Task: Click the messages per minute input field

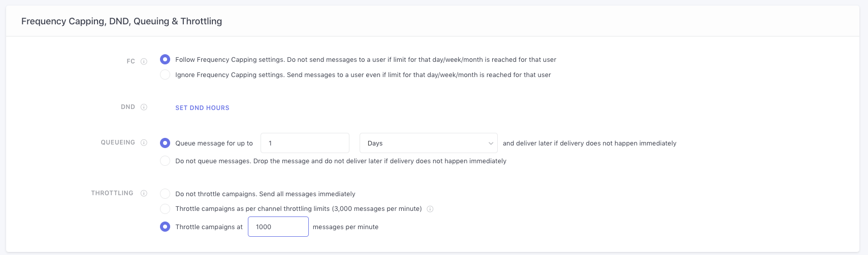Action: (x=278, y=227)
